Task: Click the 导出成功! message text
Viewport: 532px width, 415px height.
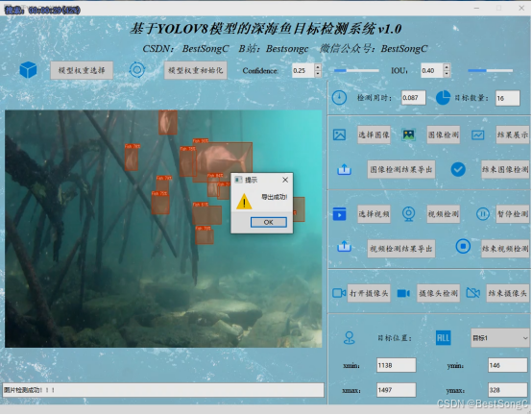Action: click(x=274, y=197)
